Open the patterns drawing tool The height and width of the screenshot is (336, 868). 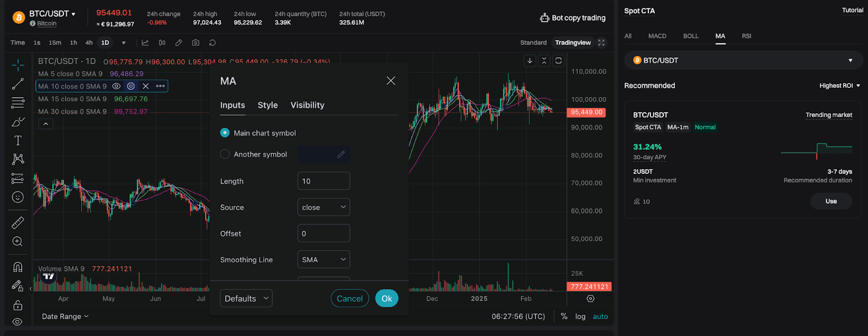click(x=18, y=159)
